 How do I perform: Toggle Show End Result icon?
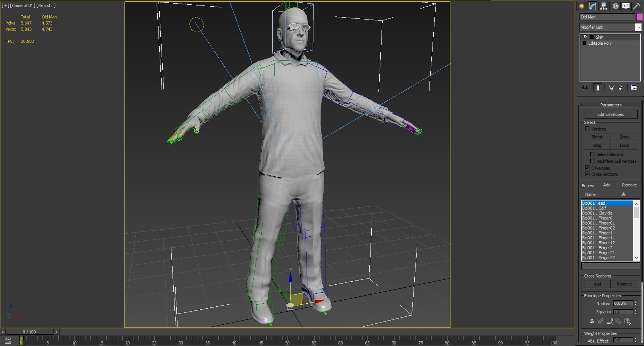point(598,88)
